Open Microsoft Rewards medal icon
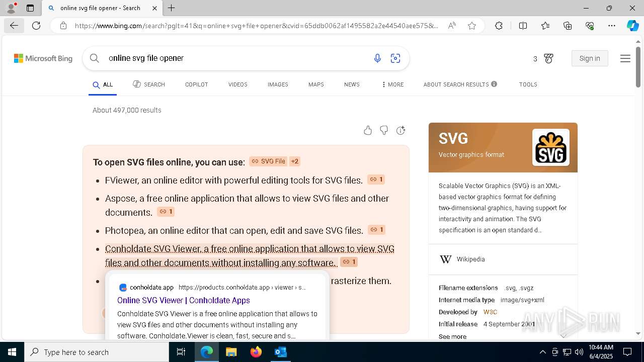 pos(549,59)
